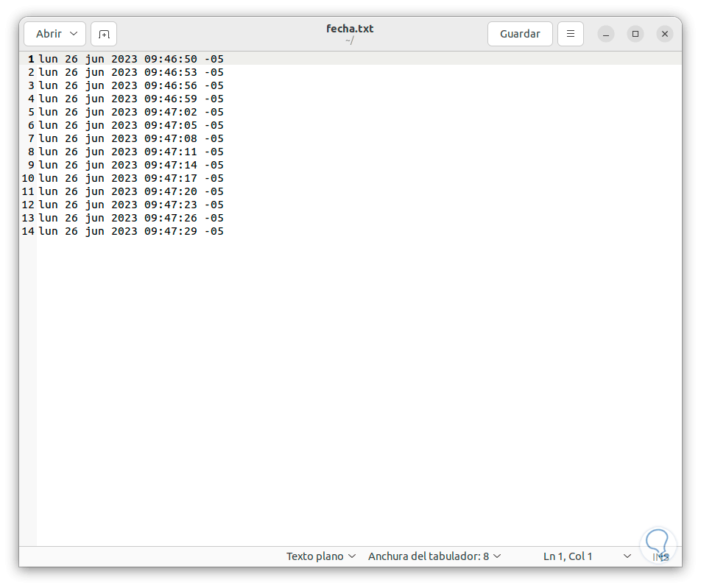Click the line with time 09:47:20
The width and height of the screenshot is (701, 588).
(131, 191)
